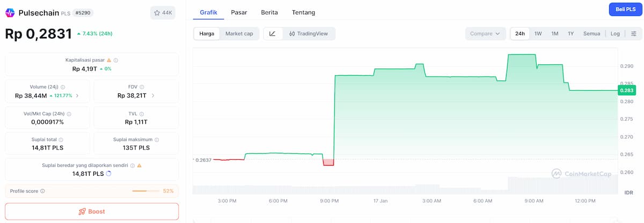Click the Rp 4,19T market cap value
The height and width of the screenshot is (223, 644).
(85, 69)
